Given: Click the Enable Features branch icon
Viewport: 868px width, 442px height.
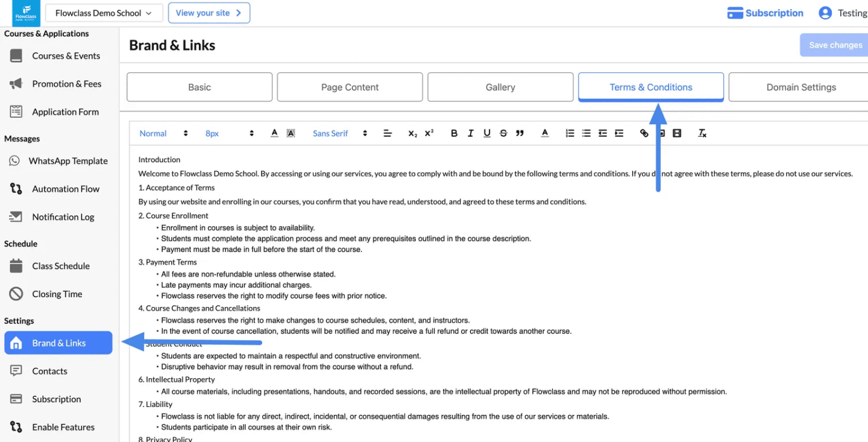Looking at the screenshot, I should click(16, 427).
